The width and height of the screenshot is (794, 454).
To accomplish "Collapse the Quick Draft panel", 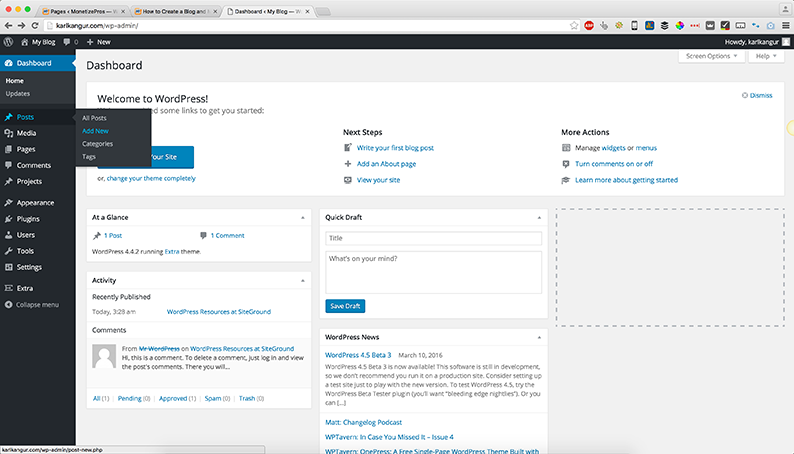I will click(539, 218).
